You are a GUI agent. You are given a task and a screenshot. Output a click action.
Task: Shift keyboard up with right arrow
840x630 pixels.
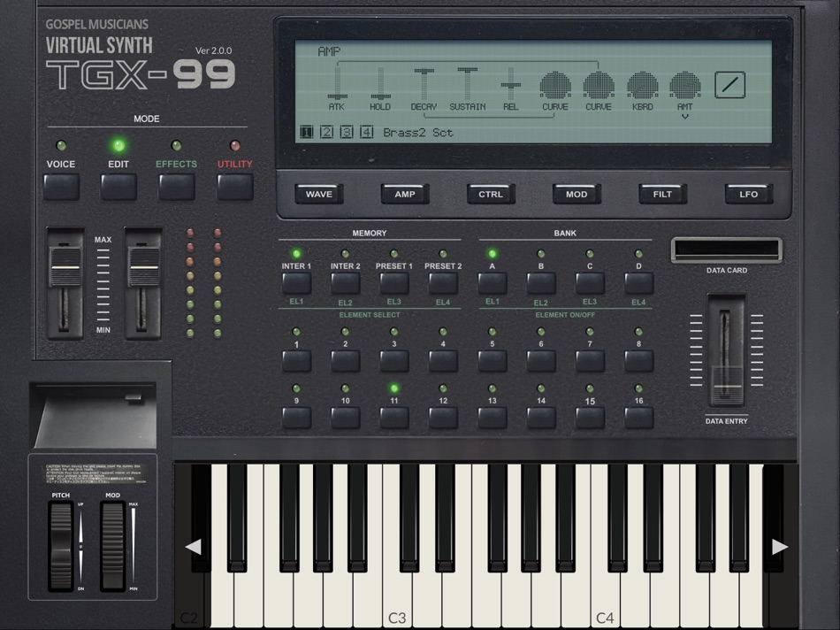(780, 547)
